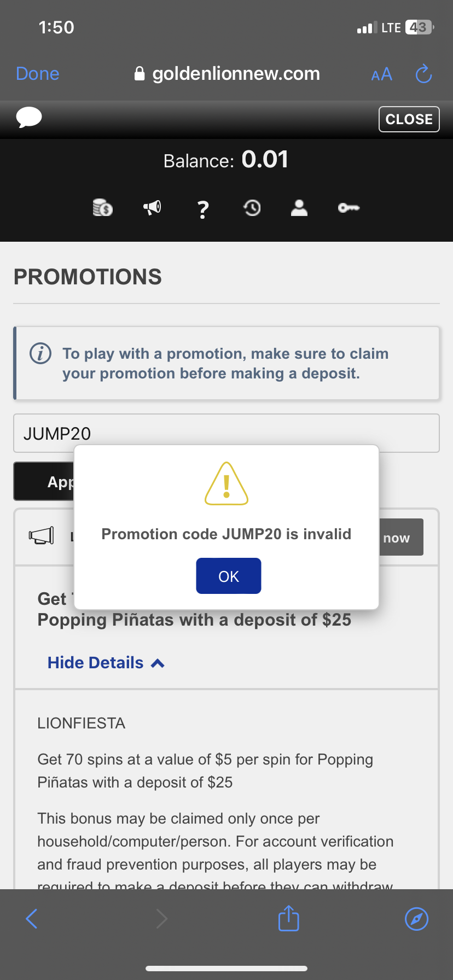Collapse promotion with Hide Details
Viewport: 453px width, 980px height.
(106, 663)
